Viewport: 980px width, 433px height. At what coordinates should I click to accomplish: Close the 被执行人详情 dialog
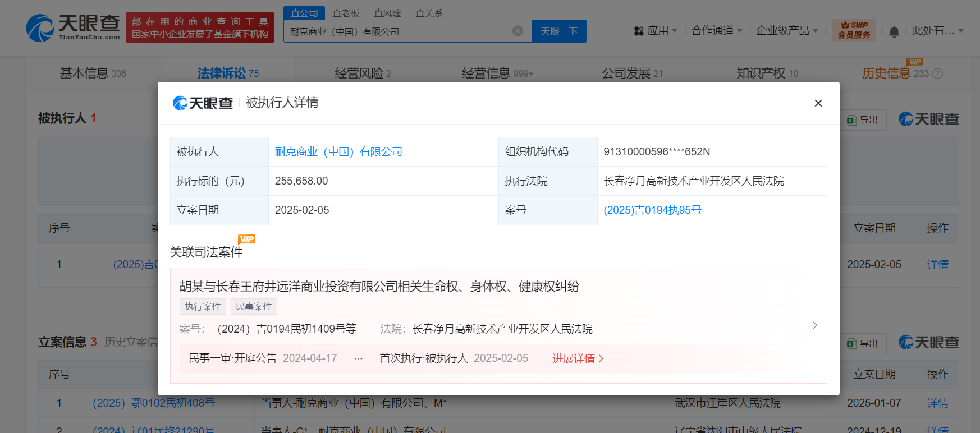click(818, 103)
